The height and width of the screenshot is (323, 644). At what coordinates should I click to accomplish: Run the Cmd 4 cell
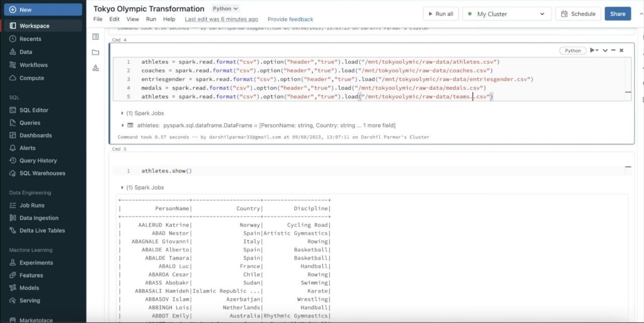click(593, 50)
